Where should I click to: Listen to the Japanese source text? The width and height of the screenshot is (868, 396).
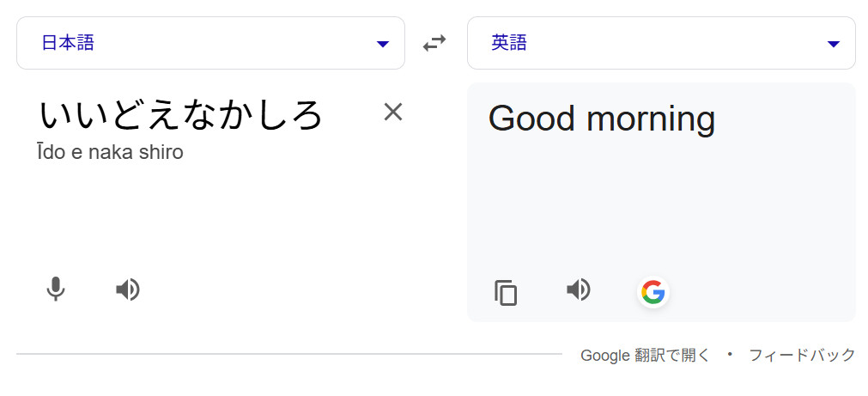(128, 289)
